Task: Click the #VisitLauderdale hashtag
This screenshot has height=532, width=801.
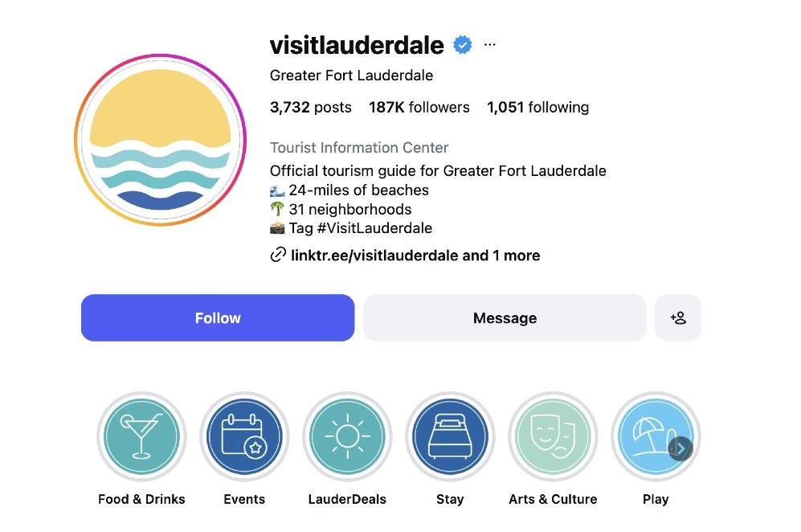Action: click(x=374, y=228)
